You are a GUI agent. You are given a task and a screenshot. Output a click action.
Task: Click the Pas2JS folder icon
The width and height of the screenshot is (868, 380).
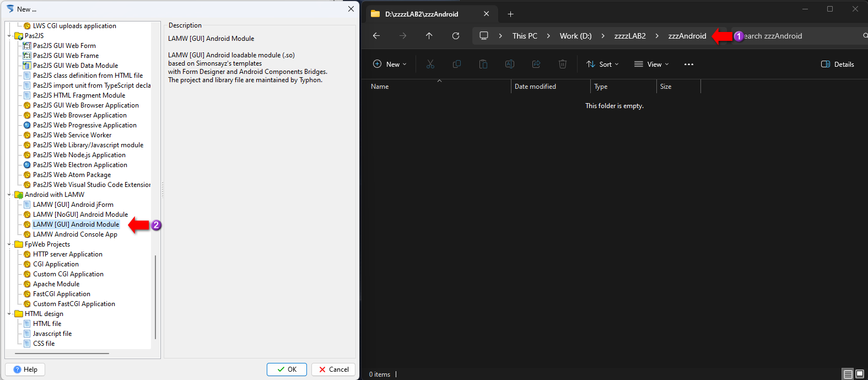click(19, 36)
